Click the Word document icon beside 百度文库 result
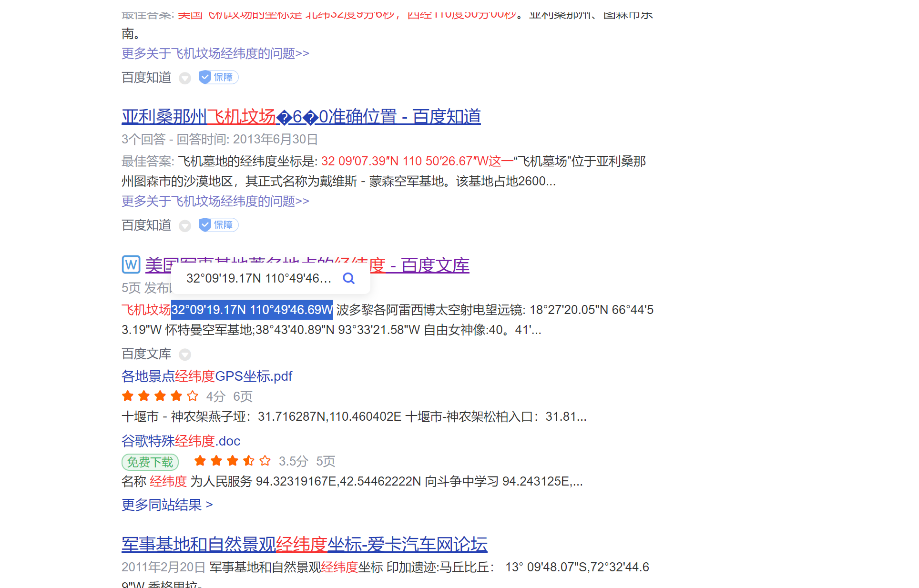This screenshot has height=588, width=919. point(131,264)
